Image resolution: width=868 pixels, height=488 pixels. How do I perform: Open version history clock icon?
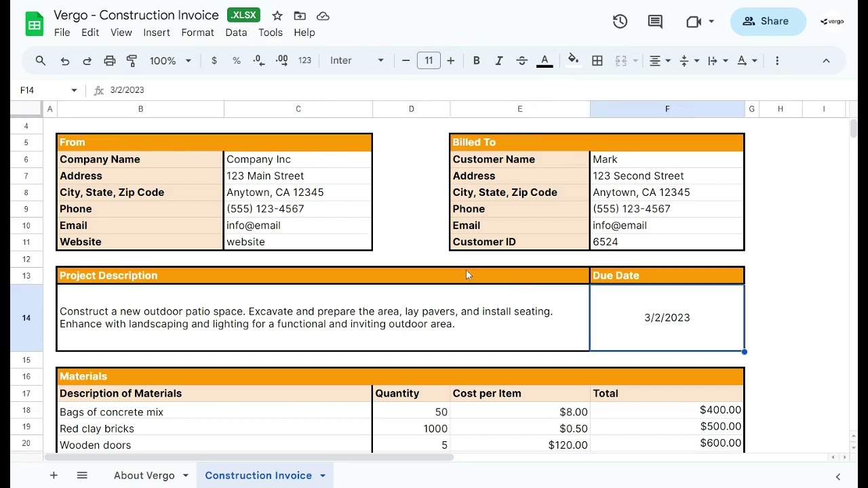pos(620,22)
